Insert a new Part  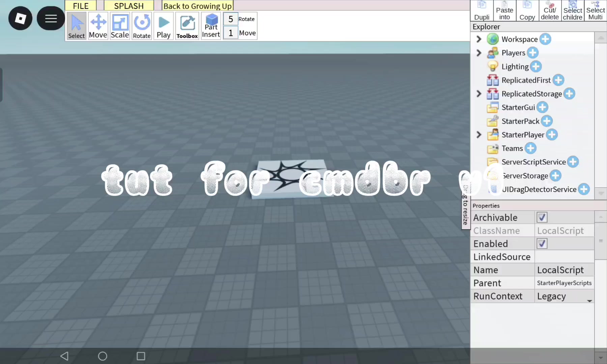(x=211, y=26)
